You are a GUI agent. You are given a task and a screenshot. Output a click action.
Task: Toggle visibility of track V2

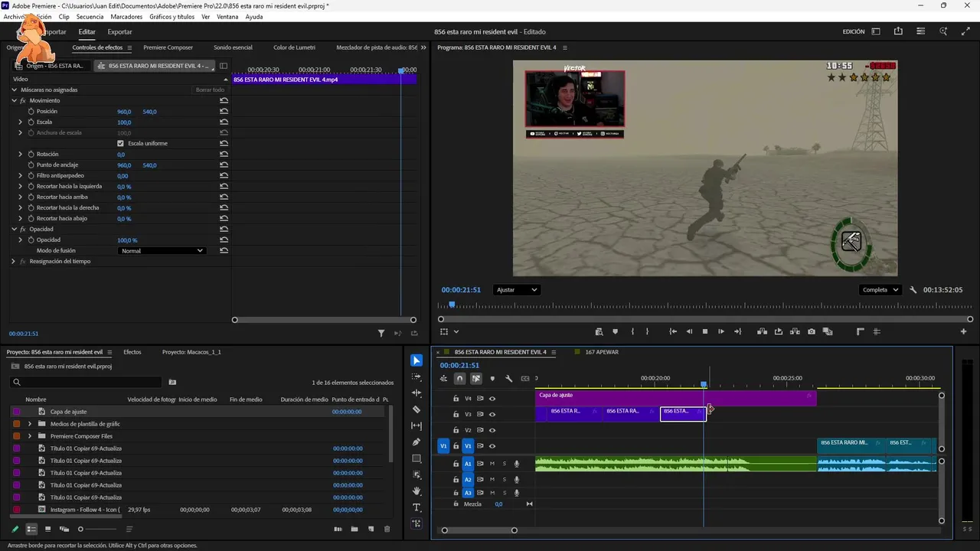coord(492,430)
